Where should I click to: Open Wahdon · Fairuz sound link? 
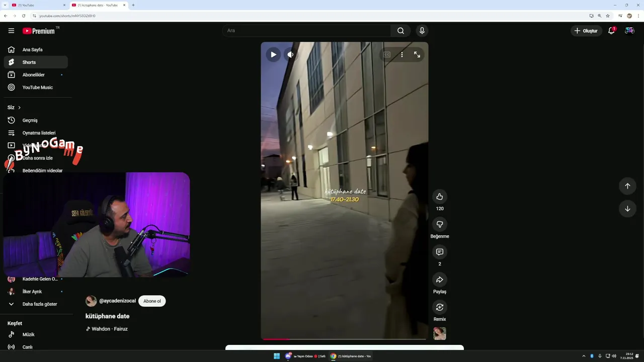[x=107, y=329]
